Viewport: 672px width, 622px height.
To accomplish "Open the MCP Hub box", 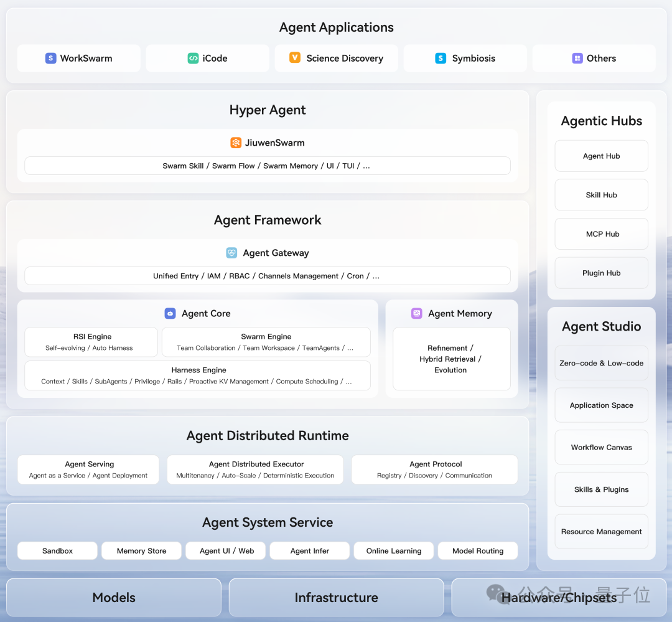I will (x=601, y=233).
